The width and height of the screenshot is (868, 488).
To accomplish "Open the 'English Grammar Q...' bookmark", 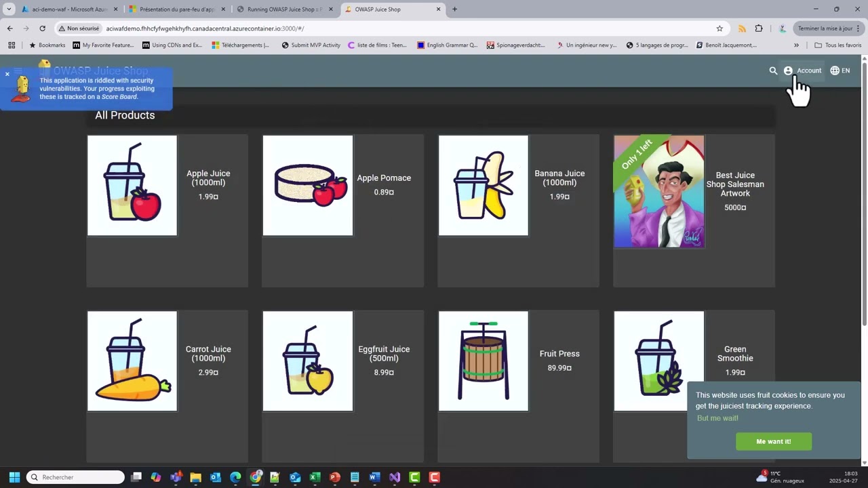I will point(447,45).
